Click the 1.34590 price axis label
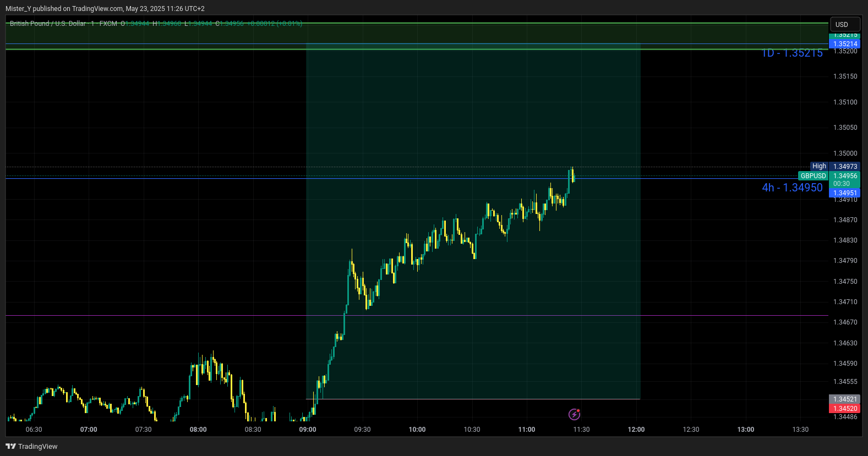The image size is (868, 456). 845,364
